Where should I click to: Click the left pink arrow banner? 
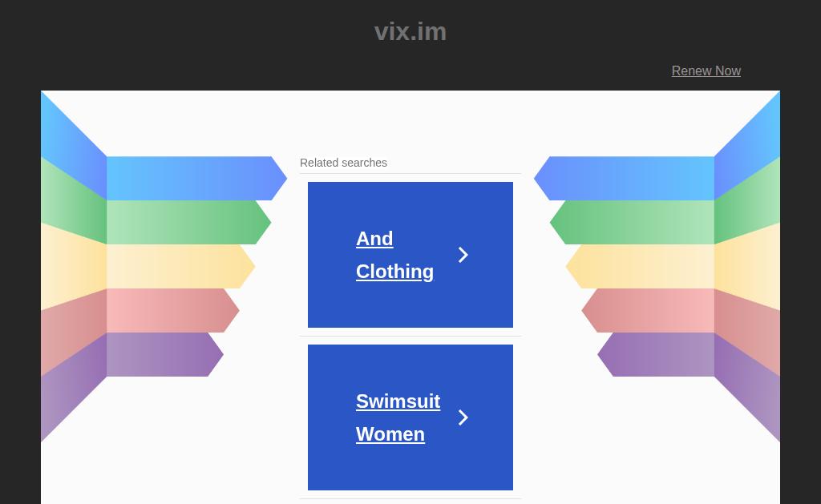[173, 310]
